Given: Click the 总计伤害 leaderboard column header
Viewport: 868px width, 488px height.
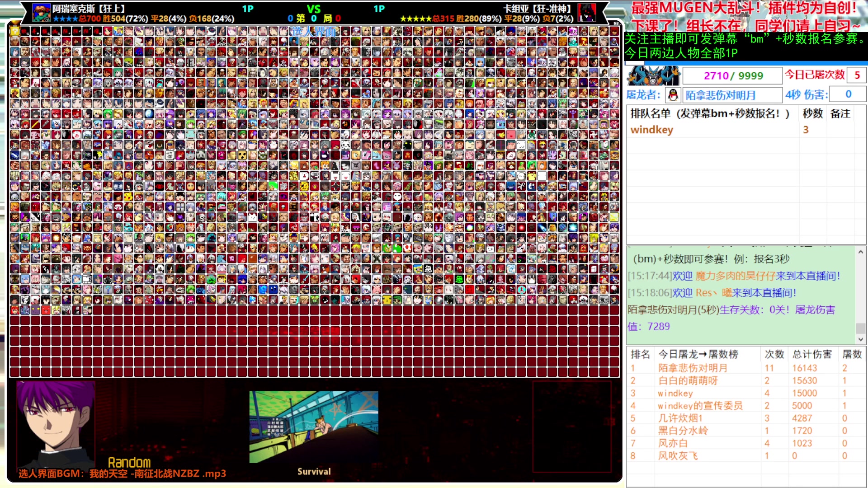Looking at the screenshot, I should click(x=812, y=354).
